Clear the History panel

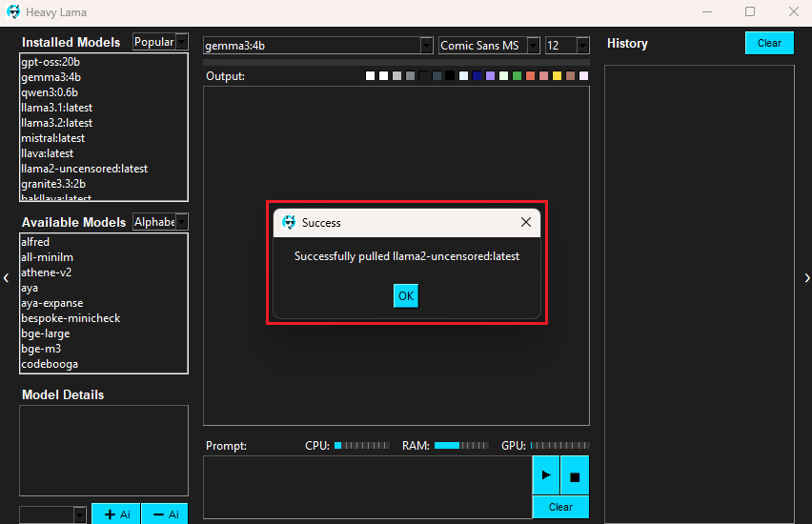click(x=769, y=43)
